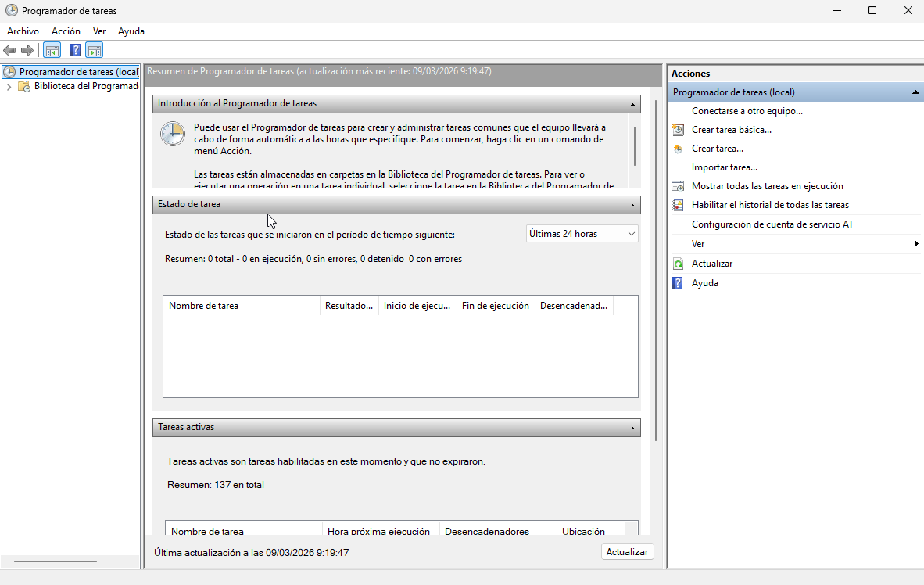Click the blue Help toolbar icon
Screen dimensions: 924x585
(x=75, y=50)
